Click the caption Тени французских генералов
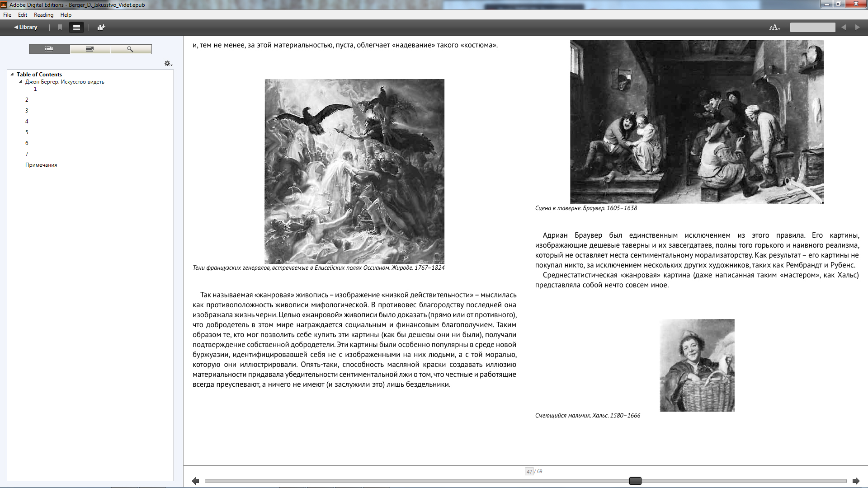Image resolution: width=868 pixels, height=488 pixels. pyautogui.click(x=319, y=268)
